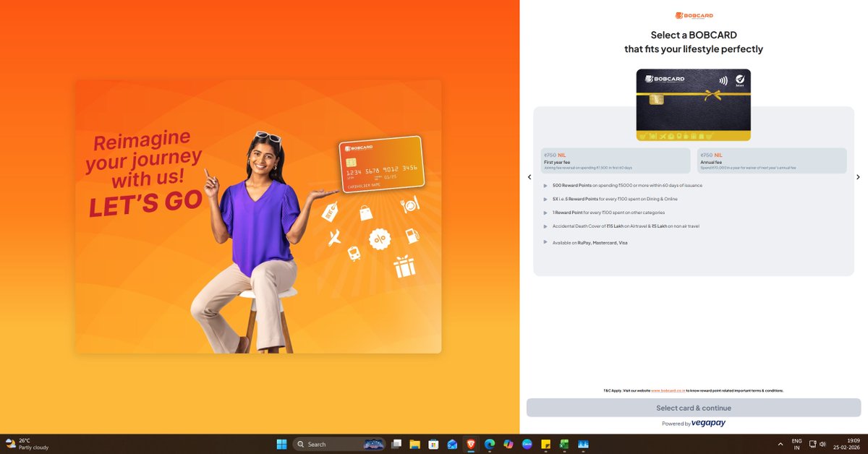
Task: Click the 5X Reward Points Dining & Online line
Action: (616, 198)
